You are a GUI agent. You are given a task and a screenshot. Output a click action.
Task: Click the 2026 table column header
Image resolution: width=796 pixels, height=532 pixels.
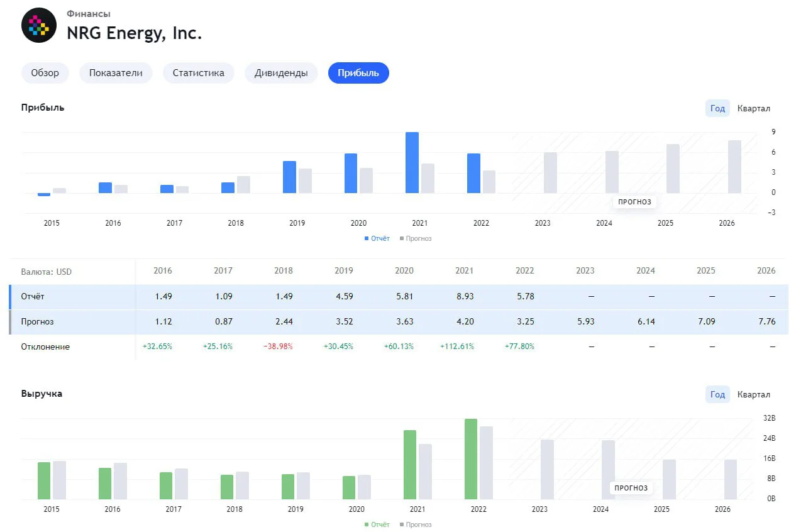(x=766, y=271)
